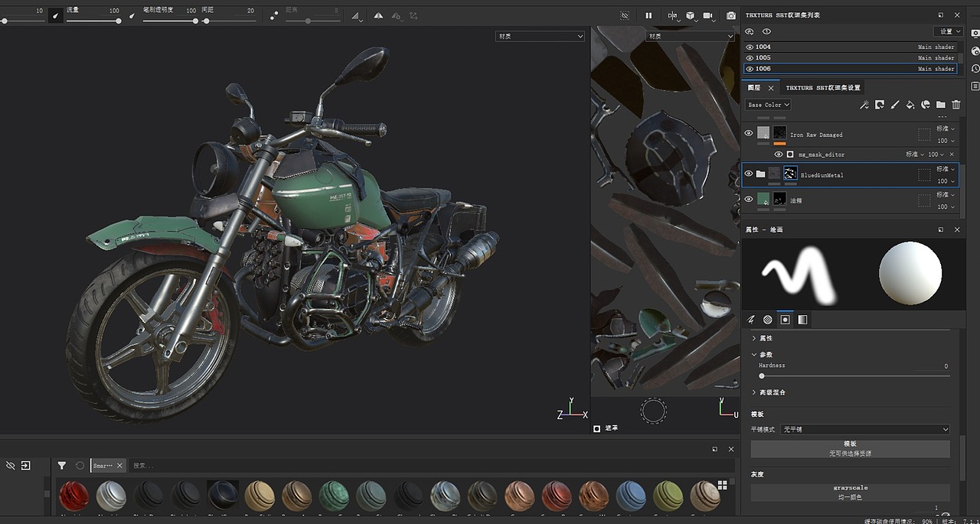Hide the Iron Raw Damaged layer

tap(749, 133)
